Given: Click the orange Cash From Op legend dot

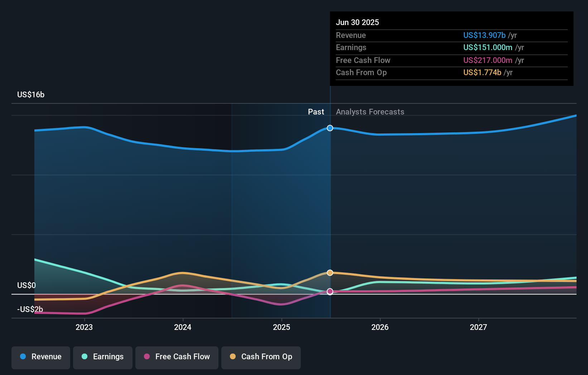Looking at the screenshot, I should click(x=233, y=356).
